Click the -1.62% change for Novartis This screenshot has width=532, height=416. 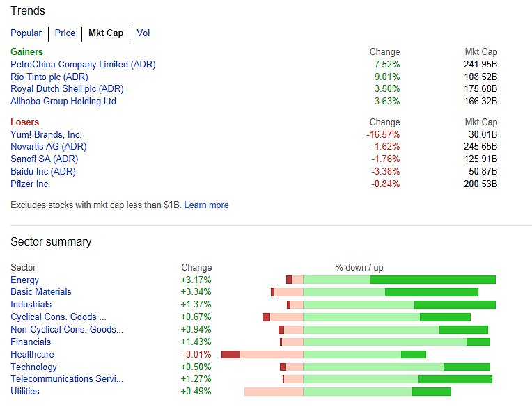click(x=386, y=147)
